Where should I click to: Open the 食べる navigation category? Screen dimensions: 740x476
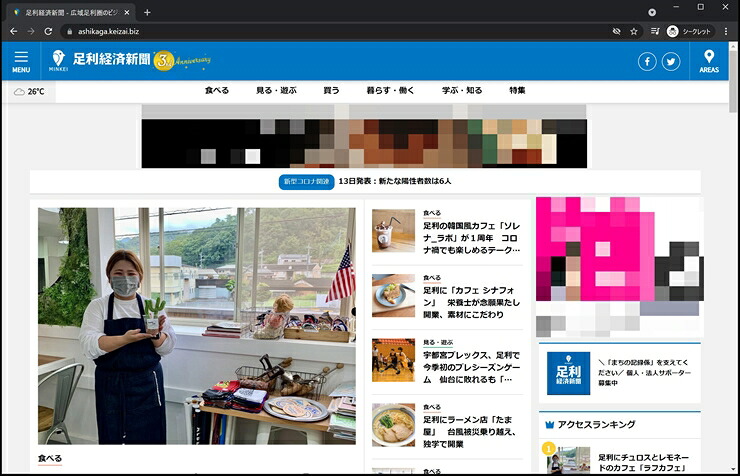coord(217,91)
